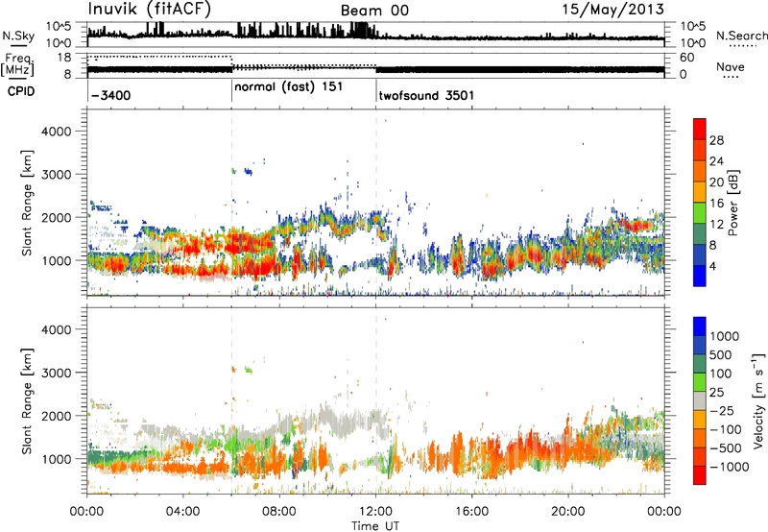The image size is (768, 532).
Task: Click the 'Nave' legend label
Action: pyautogui.click(x=731, y=66)
